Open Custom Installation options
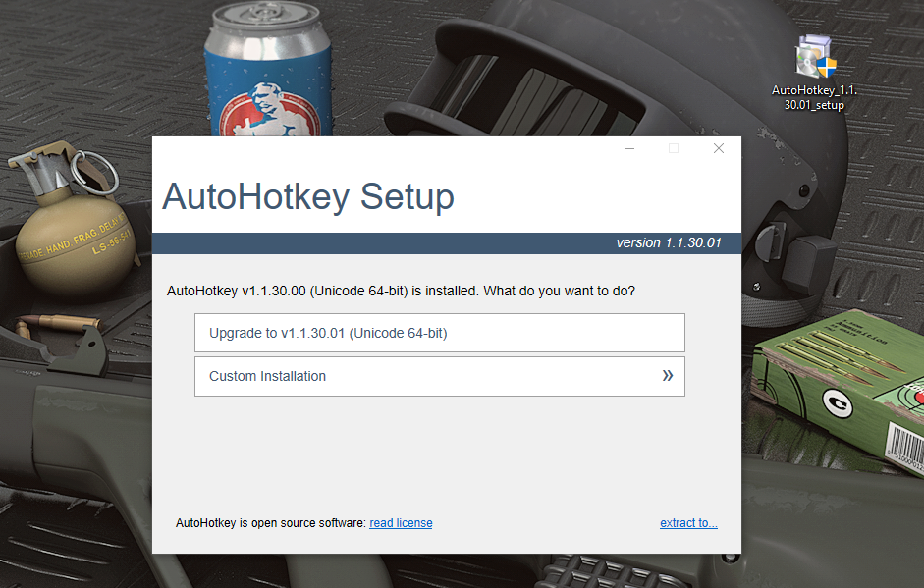Image resolution: width=924 pixels, height=588 pixels. point(440,376)
